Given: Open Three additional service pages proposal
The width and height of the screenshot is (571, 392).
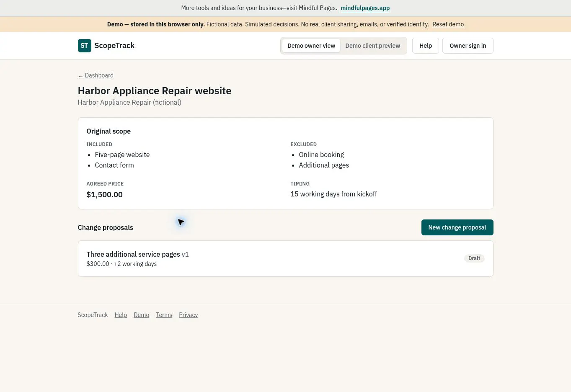Looking at the screenshot, I should coord(285,258).
